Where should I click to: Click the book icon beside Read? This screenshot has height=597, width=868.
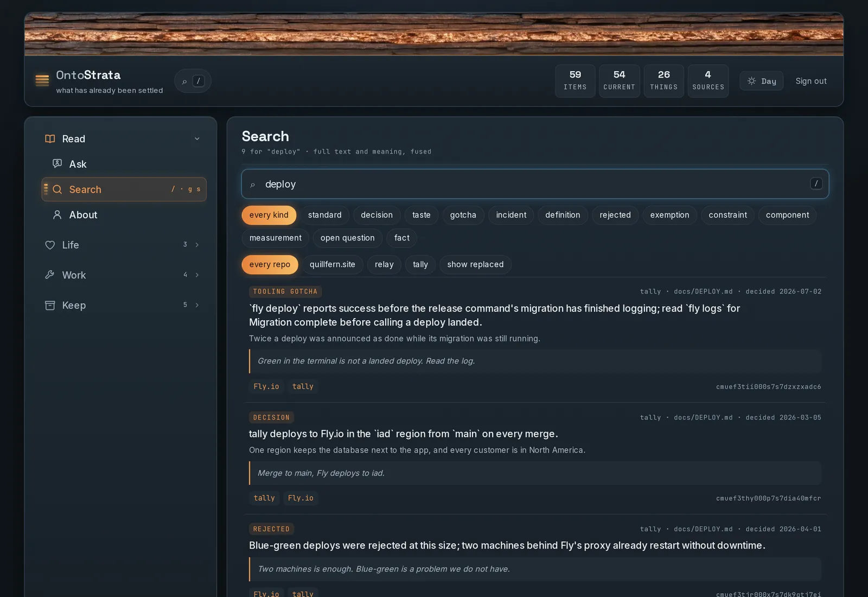[x=50, y=139]
